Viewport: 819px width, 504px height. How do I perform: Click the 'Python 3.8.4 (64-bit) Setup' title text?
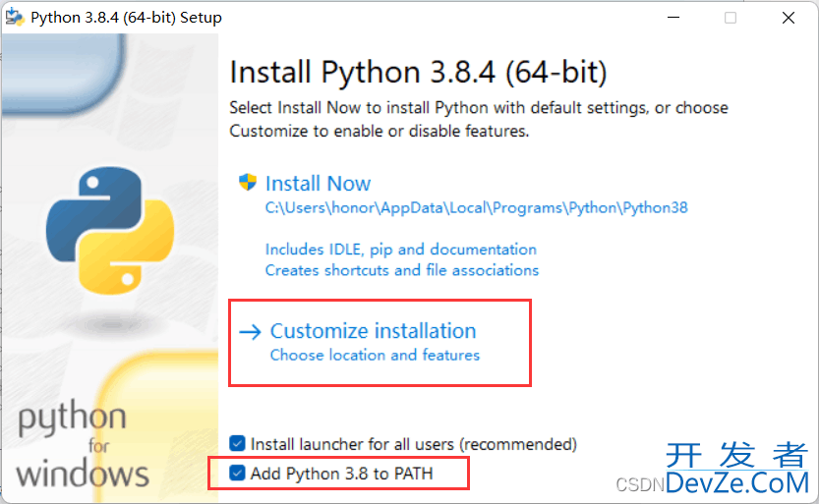127,18
